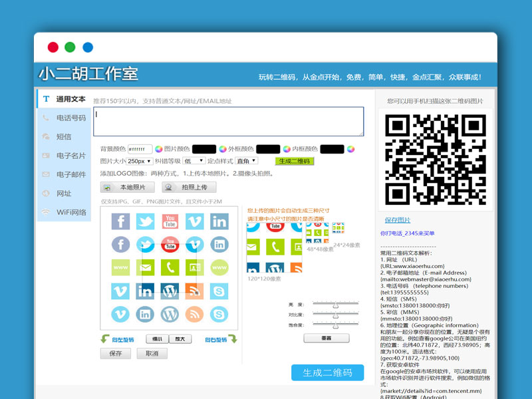
Task: Choose the LinkedIn logo icon
Action: click(x=219, y=221)
